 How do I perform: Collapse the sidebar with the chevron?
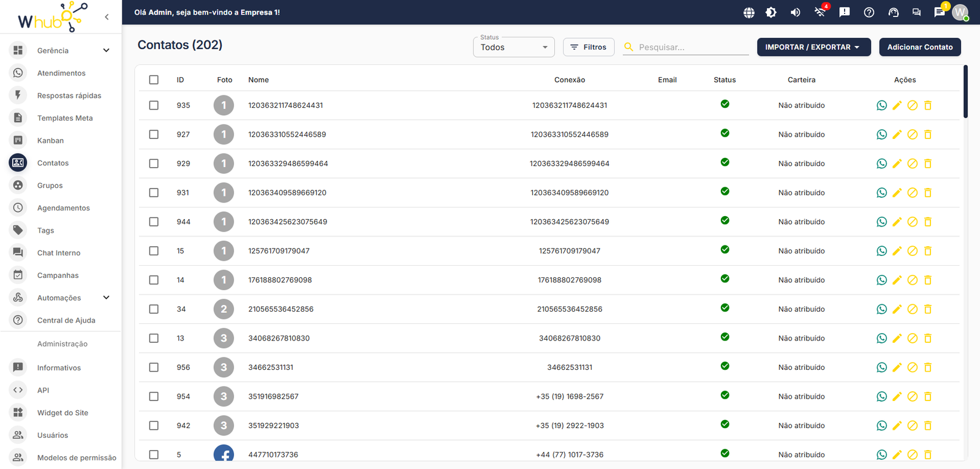pos(107,17)
